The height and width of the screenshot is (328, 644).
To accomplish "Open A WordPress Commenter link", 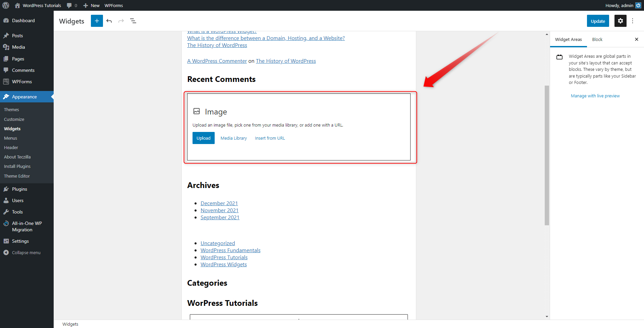I will click(x=217, y=61).
